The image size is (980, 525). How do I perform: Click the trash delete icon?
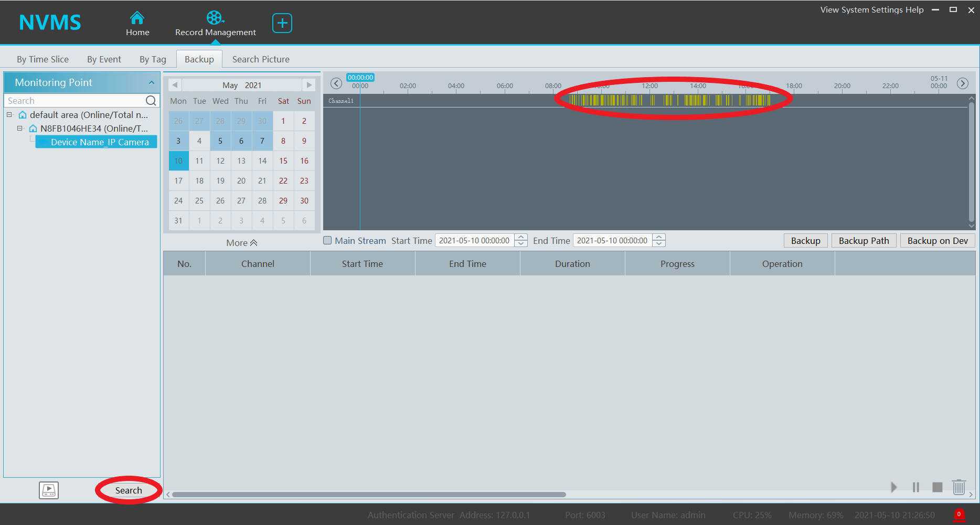[x=958, y=487]
